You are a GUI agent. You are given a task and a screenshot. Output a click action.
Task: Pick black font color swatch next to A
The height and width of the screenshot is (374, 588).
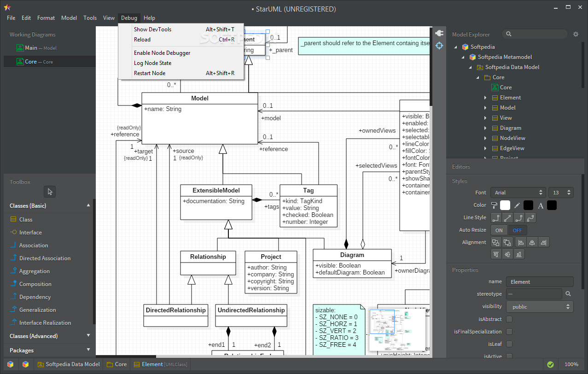[552, 205]
